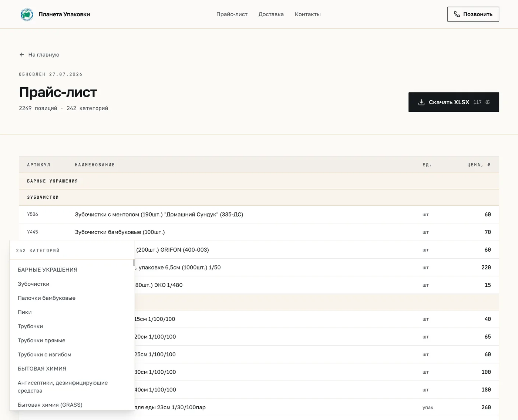The image size is (518, 420).
Task: Click the phone icon in Позвонить button
Action: [457, 14]
